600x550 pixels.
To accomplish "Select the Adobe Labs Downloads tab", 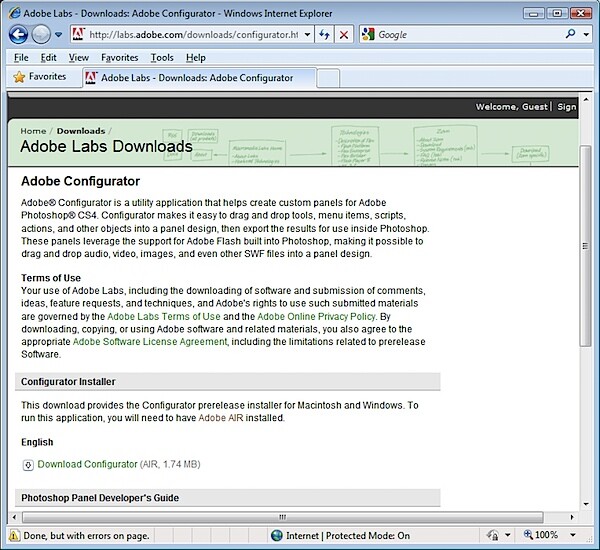I will coord(199,78).
